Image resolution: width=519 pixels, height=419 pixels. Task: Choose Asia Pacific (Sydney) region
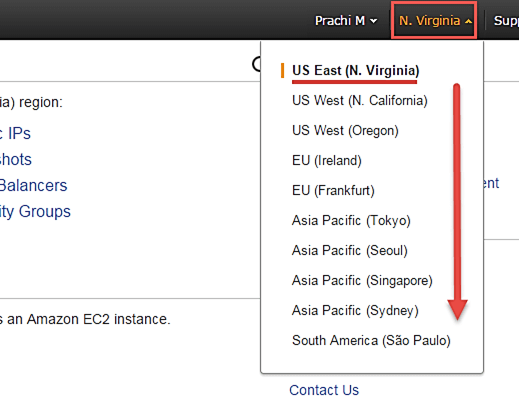(x=355, y=311)
